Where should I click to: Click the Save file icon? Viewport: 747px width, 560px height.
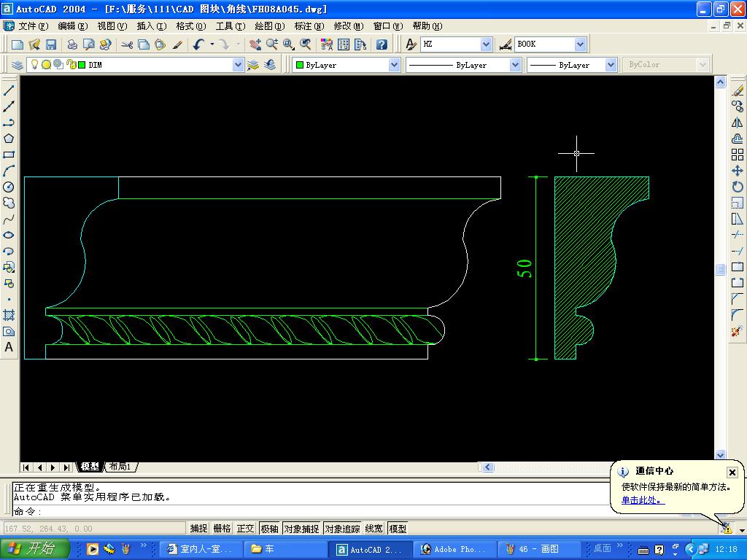51,44
